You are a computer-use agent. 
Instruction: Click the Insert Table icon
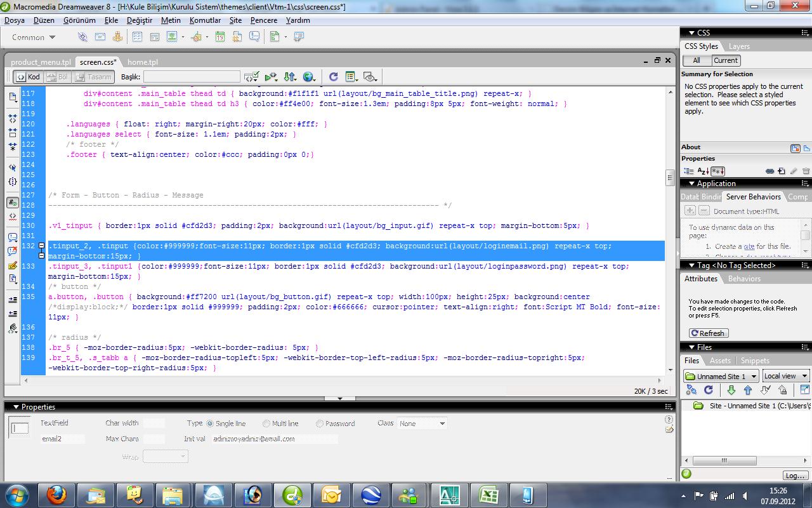point(137,37)
